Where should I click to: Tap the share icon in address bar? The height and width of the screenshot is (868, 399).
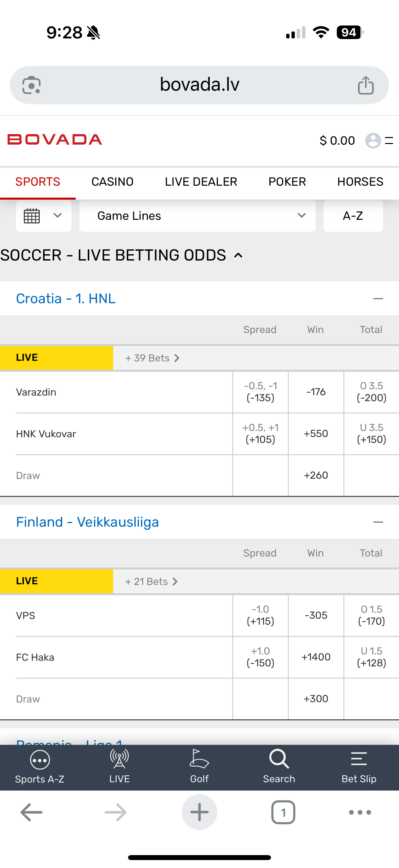(x=365, y=85)
